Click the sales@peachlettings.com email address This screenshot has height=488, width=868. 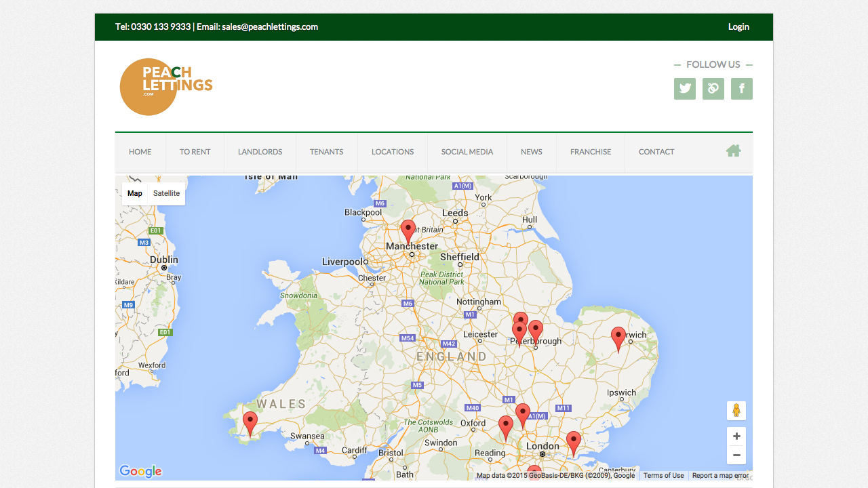pyautogui.click(x=270, y=27)
